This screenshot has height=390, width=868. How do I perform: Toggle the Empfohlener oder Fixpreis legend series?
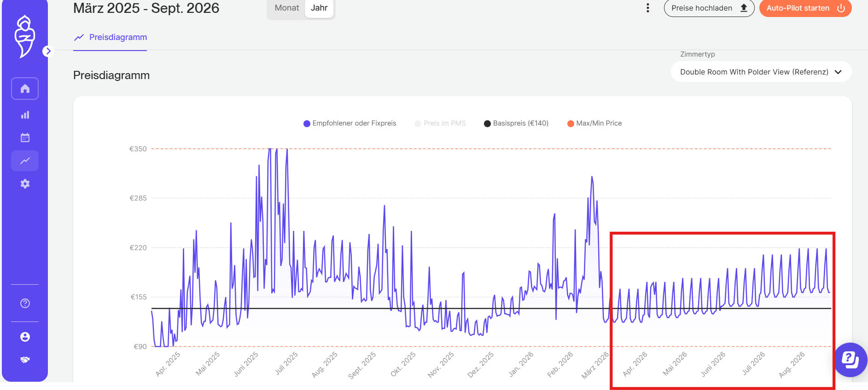350,123
